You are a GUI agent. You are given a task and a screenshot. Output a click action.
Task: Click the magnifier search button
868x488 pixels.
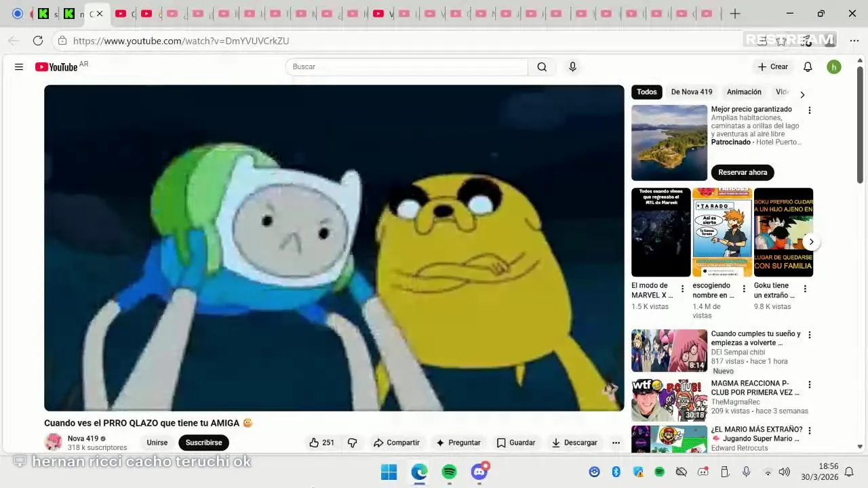[x=542, y=66]
